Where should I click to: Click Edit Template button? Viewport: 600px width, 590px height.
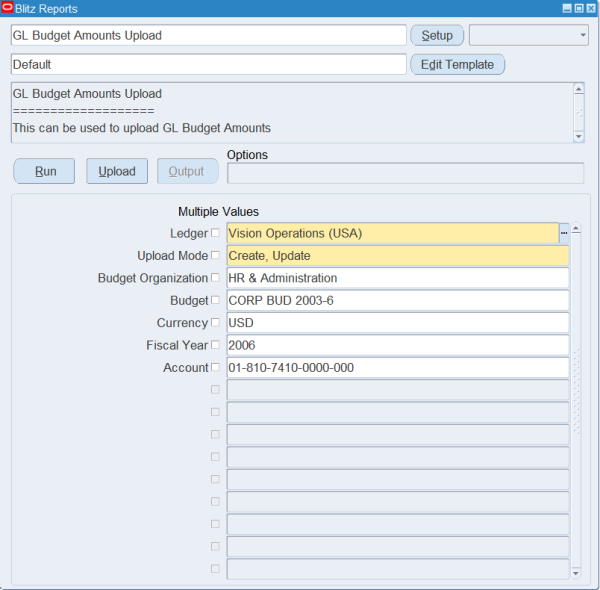pyautogui.click(x=457, y=64)
